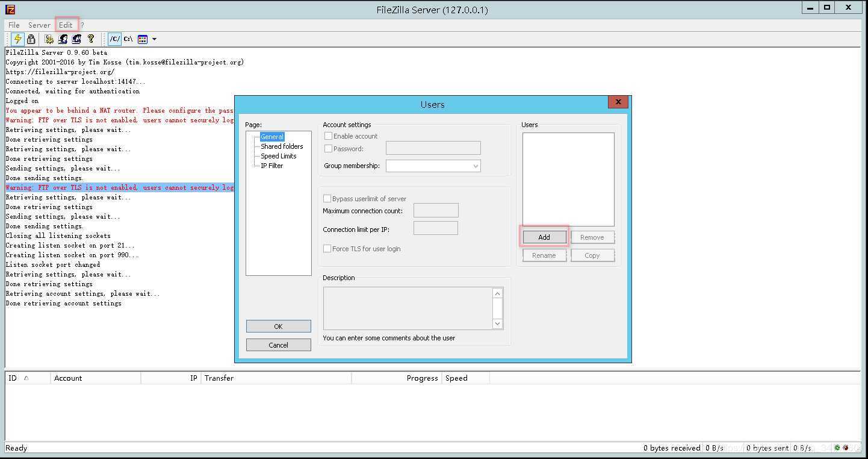Screen dimensions: 868x459
Task: Click the Password text field
Action: point(433,148)
